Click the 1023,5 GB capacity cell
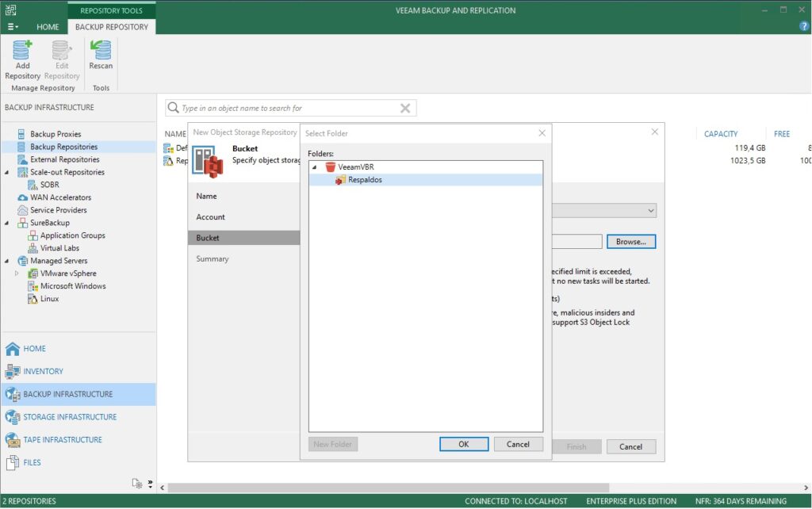 pyautogui.click(x=748, y=160)
